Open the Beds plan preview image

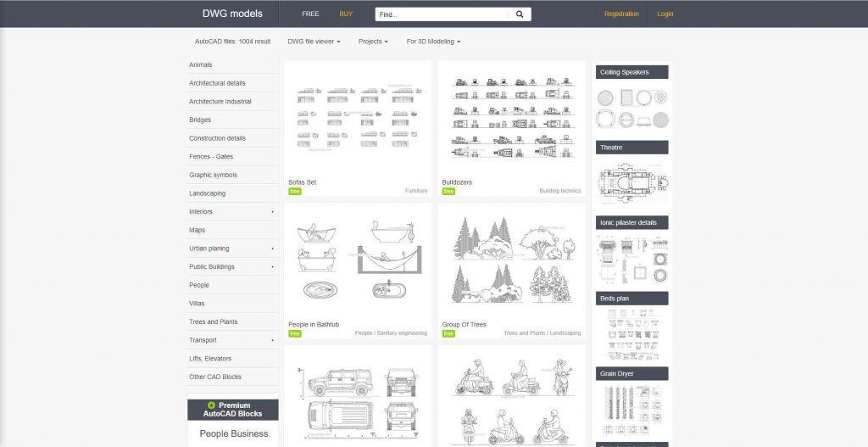coord(632,334)
